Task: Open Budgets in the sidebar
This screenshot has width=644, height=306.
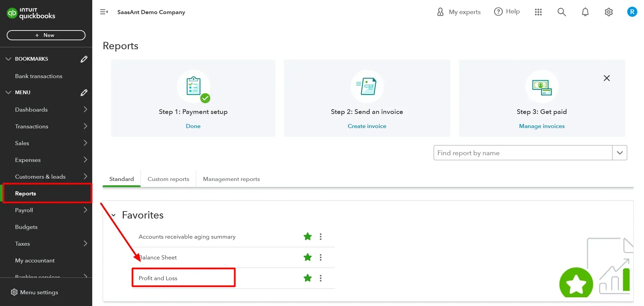Action: [x=26, y=227]
